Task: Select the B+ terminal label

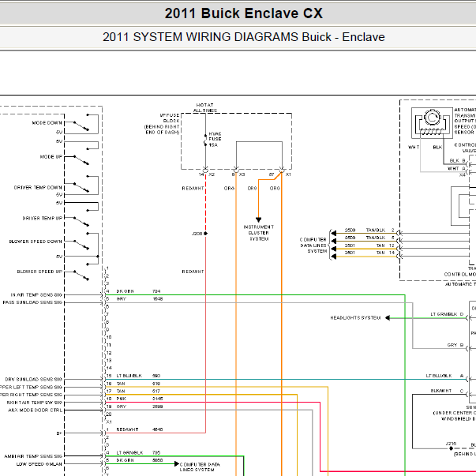Action: 59,433
